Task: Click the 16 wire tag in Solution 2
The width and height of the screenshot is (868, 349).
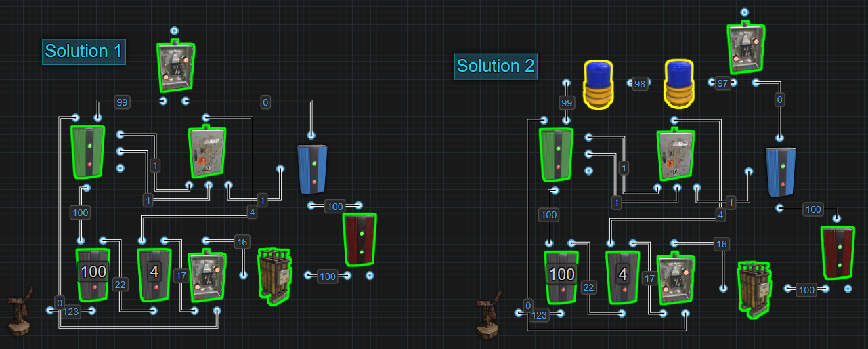Action: [x=722, y=244]
